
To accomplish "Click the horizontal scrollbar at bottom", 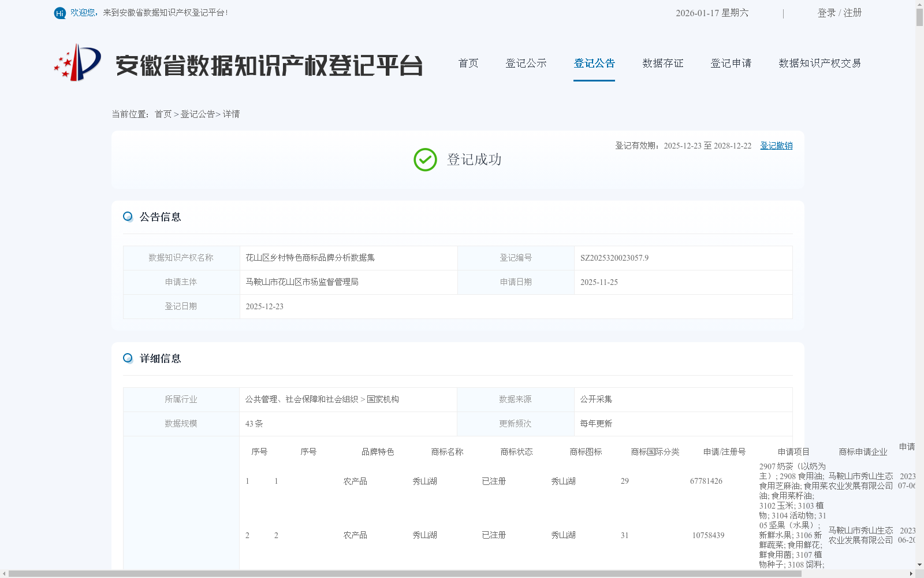I will pyautogui.click(x=405, y=573).
